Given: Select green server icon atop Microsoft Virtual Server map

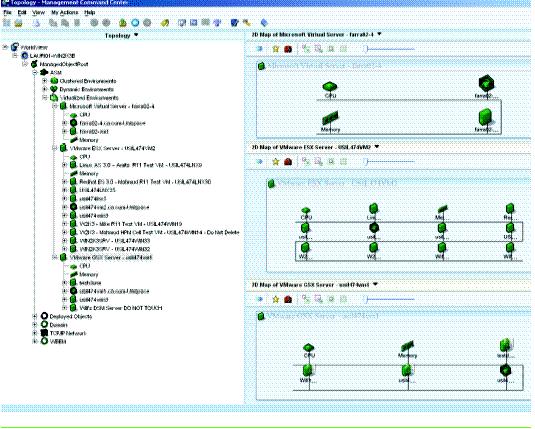Looking at the screenshot, I should pos(262,66).
